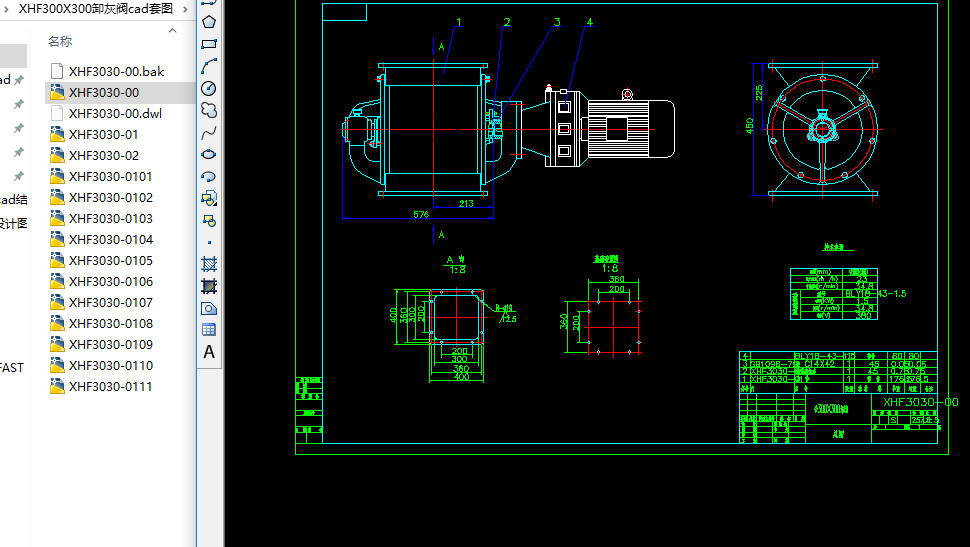The image size is (970, 547).
Task: Click the 213 dimension text in the drawing
Action: click(466, 203)
